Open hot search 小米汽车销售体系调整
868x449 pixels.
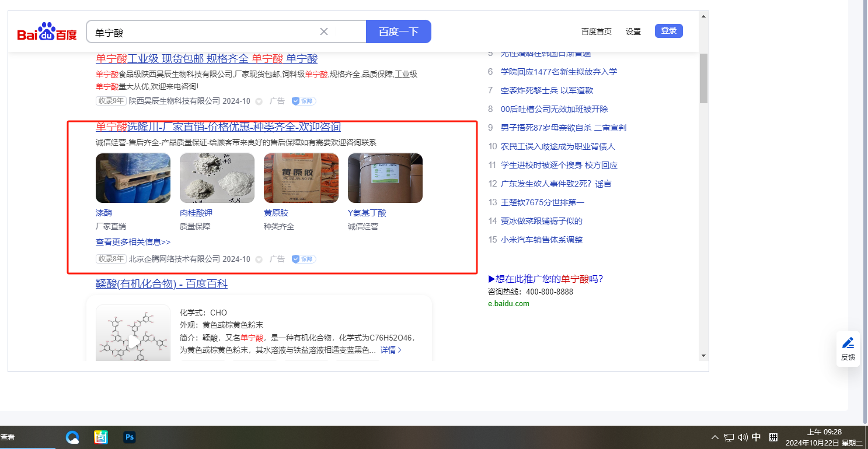tap(542, 240)
